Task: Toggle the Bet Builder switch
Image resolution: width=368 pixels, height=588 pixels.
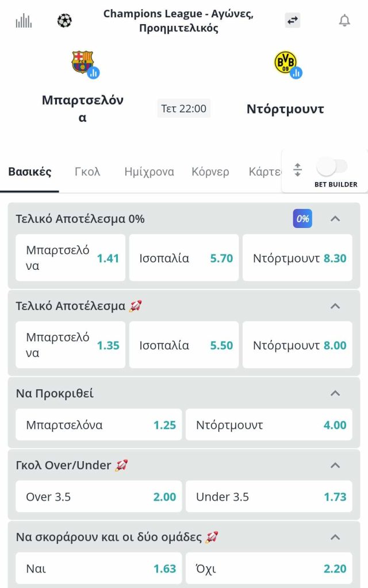Action: [332, 167]
